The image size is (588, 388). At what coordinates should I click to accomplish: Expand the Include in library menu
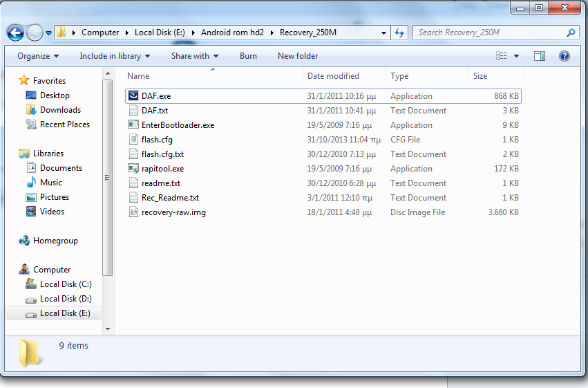pos(114,56)
